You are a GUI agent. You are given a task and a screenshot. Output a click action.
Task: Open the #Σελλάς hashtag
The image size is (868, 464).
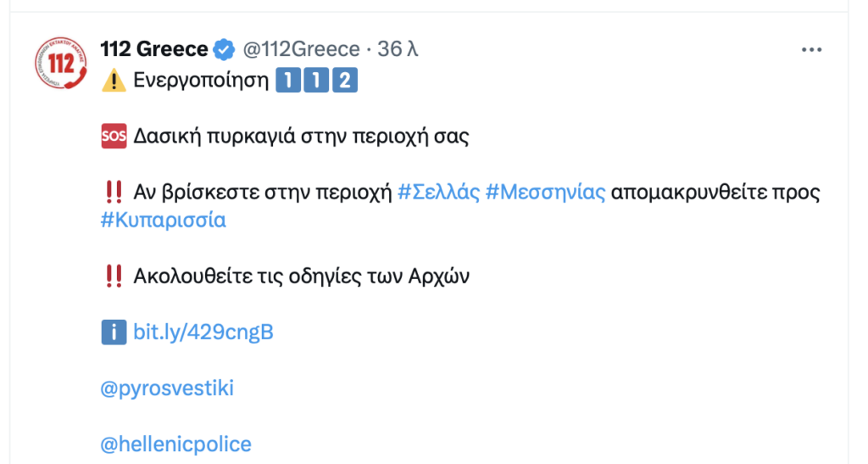(438, 193)
